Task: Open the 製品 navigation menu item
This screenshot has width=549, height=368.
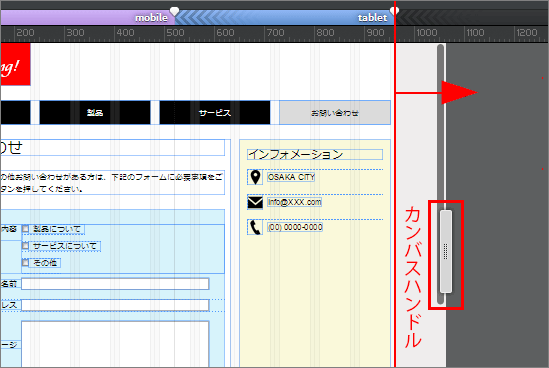Action: [95, 112]
